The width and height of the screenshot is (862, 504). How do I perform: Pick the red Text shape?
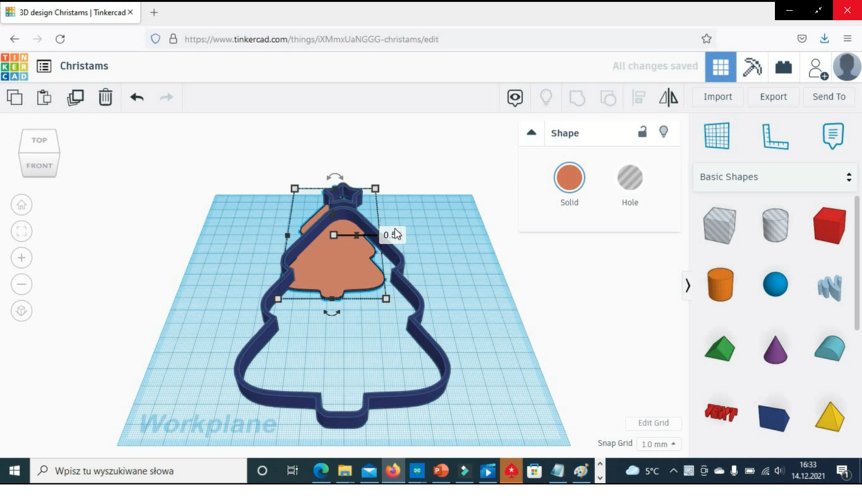(721, 413)
